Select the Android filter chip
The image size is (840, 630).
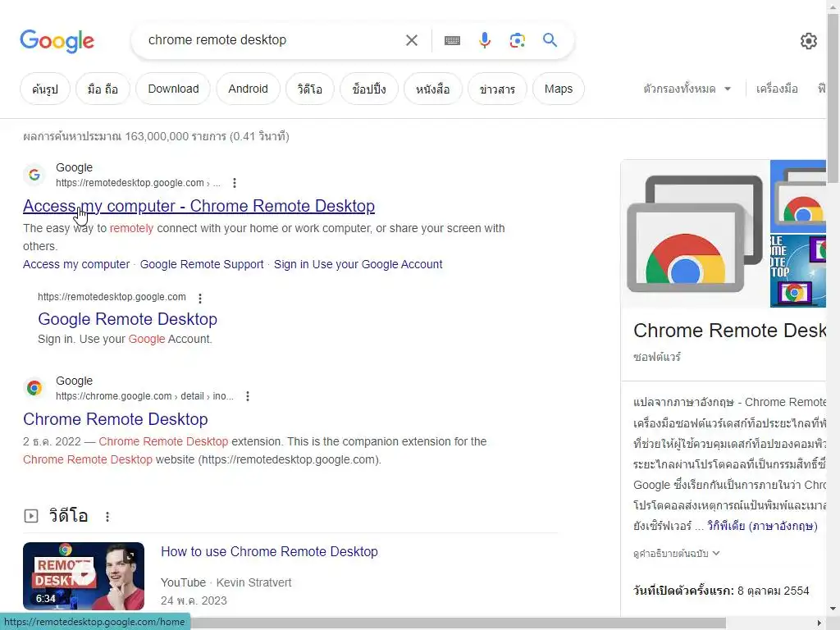tap(248, 89)
